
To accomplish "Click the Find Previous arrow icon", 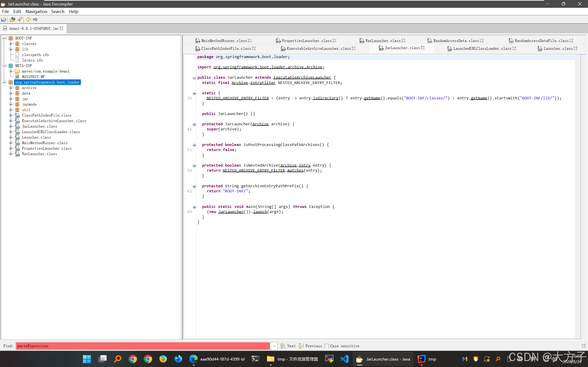I will click(x=301, y=346).
